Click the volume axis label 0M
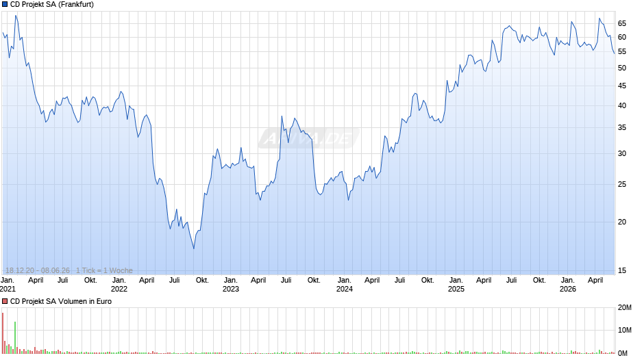 623,353
